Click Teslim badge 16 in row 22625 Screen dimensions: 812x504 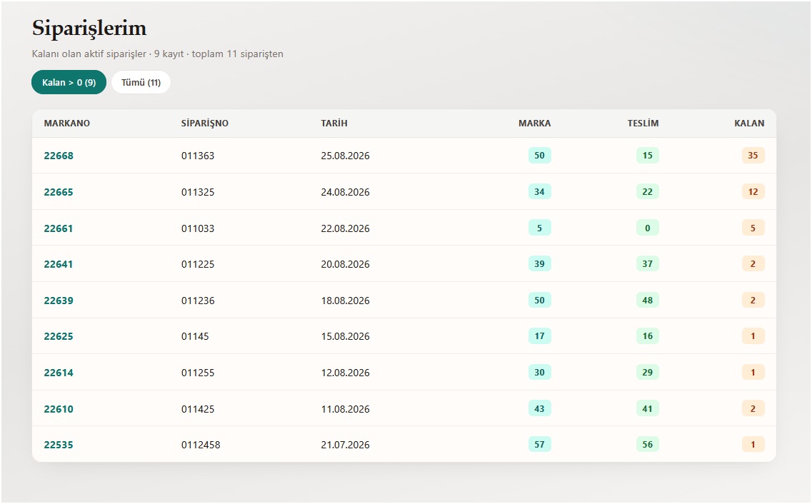pyautogui.click(x=647, y=336)
